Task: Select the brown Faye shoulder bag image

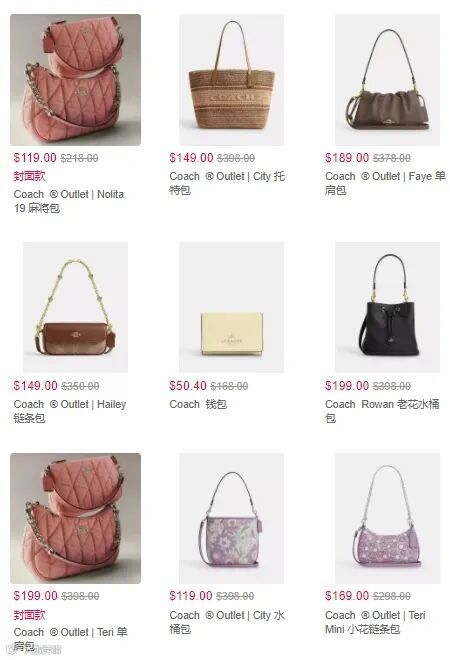Action: (x=387, y=80)
